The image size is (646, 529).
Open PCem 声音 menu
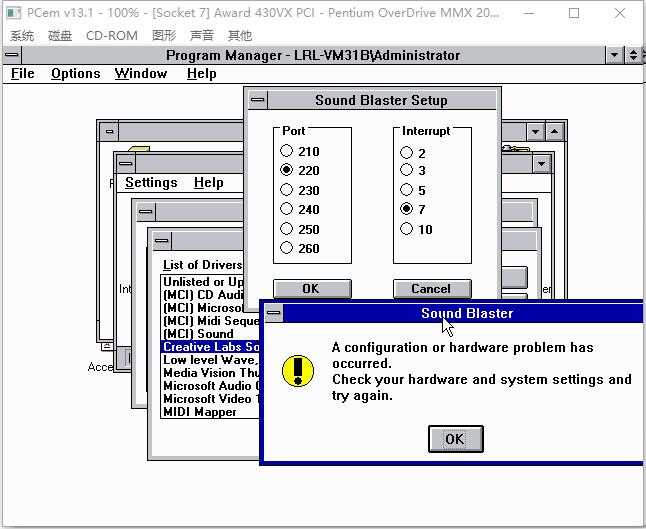(x=201, y=36)
